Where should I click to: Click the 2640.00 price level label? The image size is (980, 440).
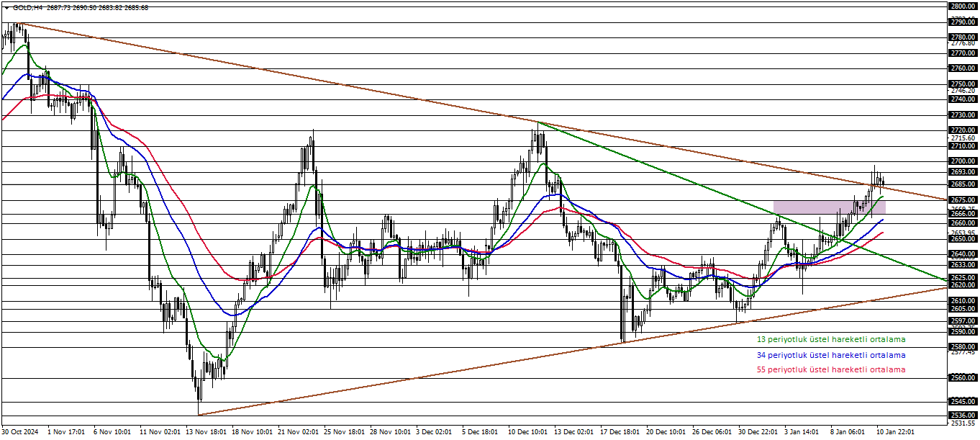point(962,254)
